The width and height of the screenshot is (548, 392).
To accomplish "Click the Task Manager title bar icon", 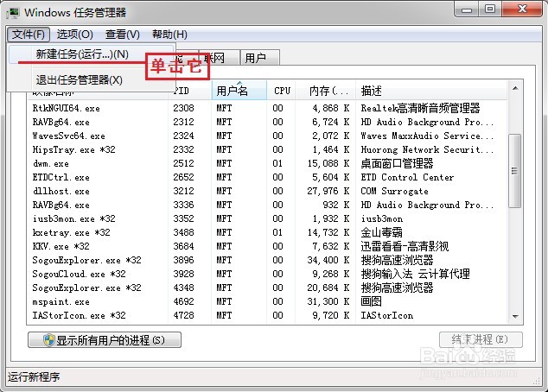I will pyautogui.click(x=13, y=13).
